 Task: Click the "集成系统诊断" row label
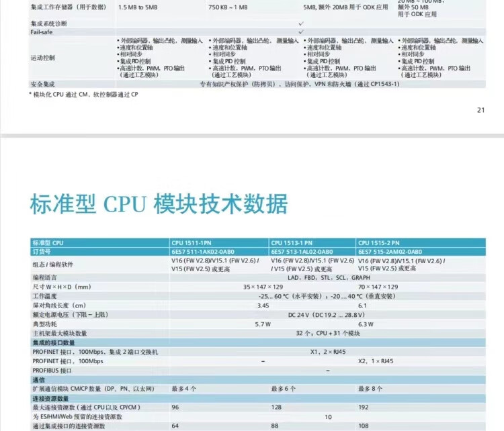point(49,23)
